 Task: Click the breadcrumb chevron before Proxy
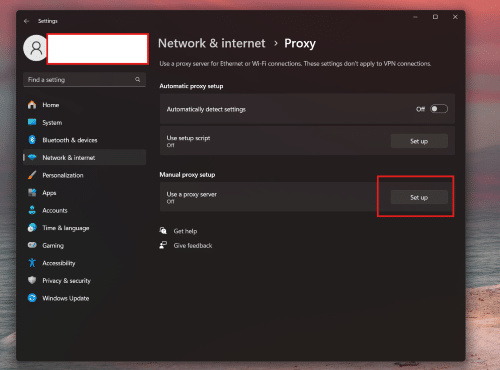(x=276, y=43)
